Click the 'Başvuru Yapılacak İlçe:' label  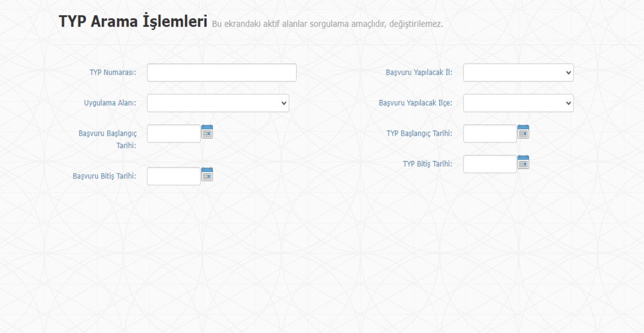415,103
